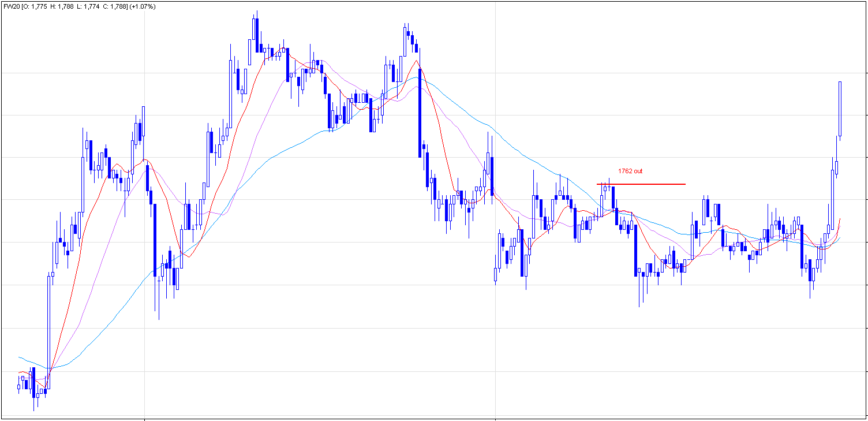Viewport: 868px width, 421px height.
Task: Click the "L: 1,774" low value
Action: pyautogui.click(x=88, y=6)
